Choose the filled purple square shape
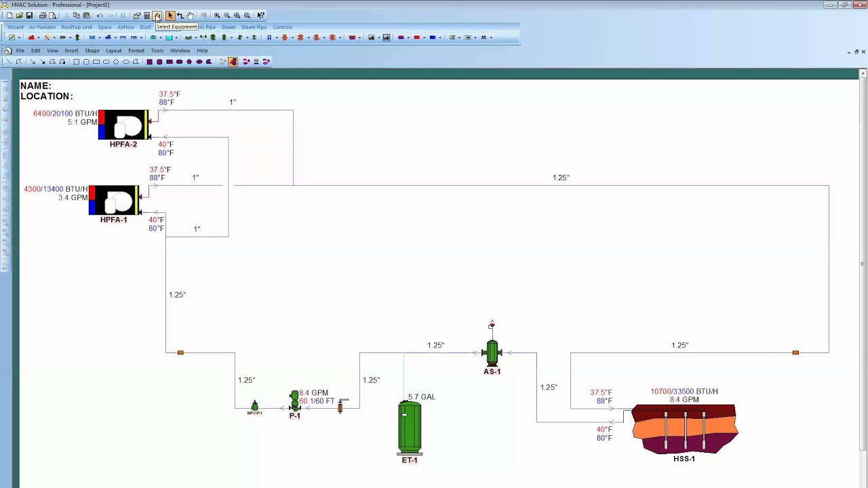Viewport: 868px width, 488px height. click(150, 62)
